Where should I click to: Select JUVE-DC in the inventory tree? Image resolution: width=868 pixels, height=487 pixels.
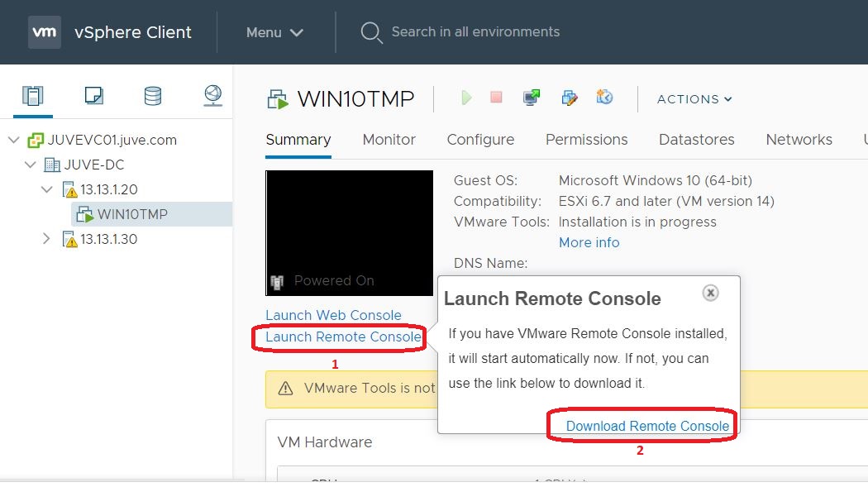point(94,165)
